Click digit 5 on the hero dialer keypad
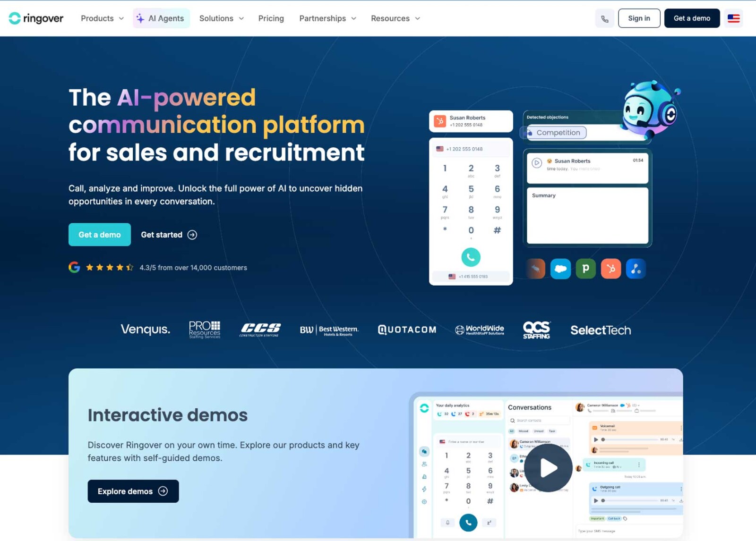 471,190
